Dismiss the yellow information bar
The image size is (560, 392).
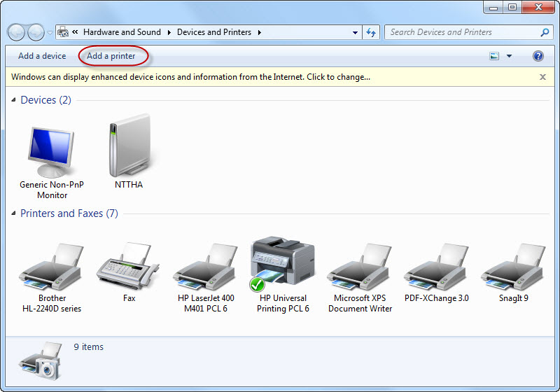pos(542,77)
